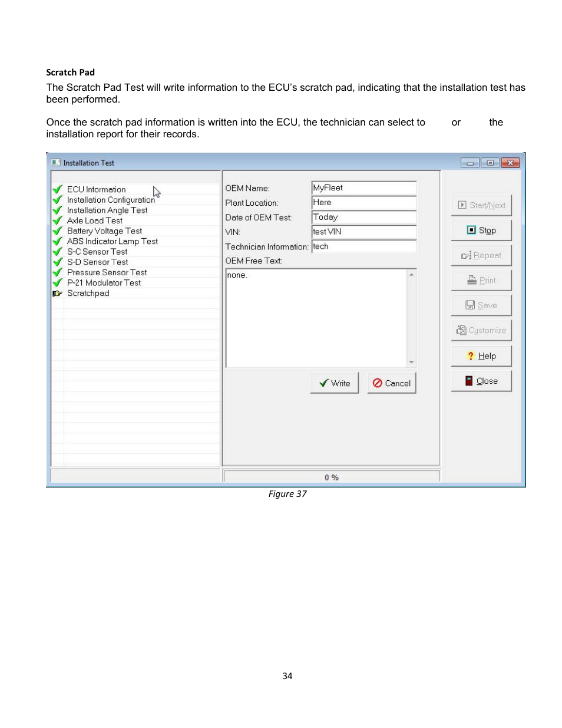Open the Customize button
The height and width of the screenshot is (728, 562).
click(x=481, y=330)
